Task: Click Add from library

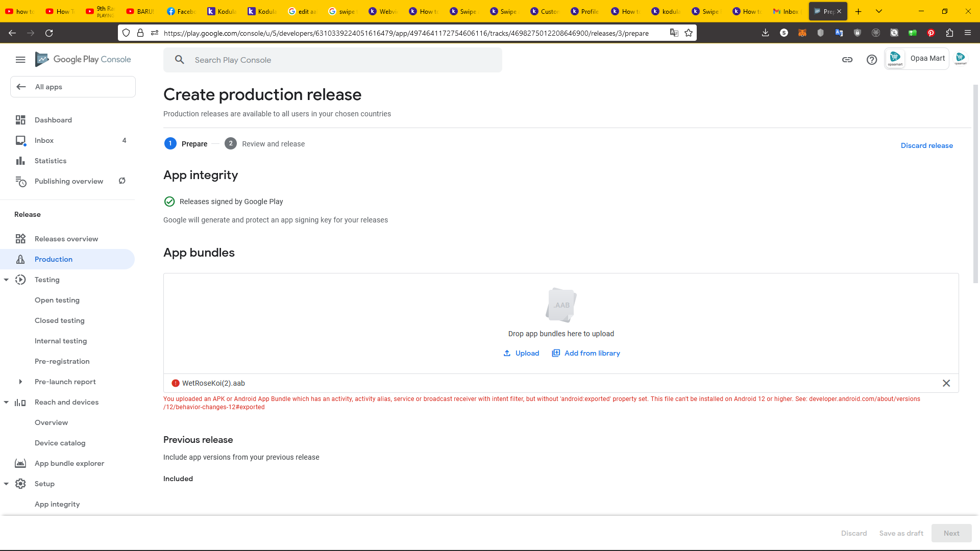Action: point(586,353)
